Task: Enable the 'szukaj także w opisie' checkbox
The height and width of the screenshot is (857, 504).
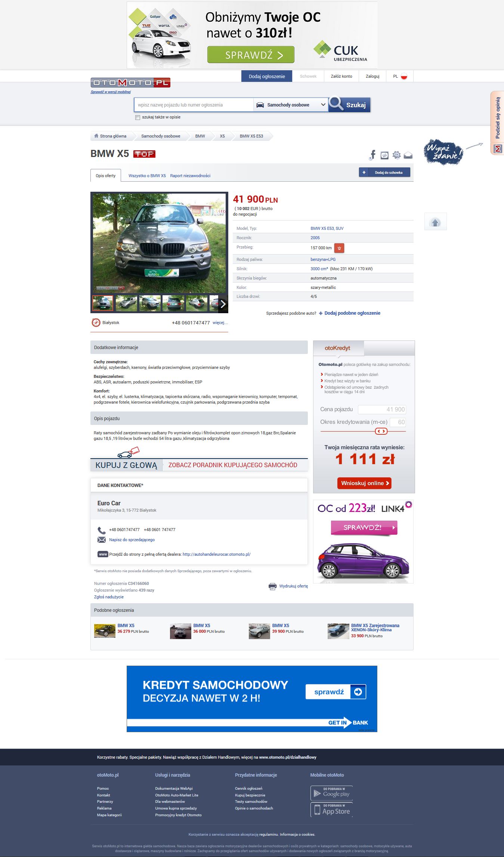Action: pyautogui.click(x=137, y=117)
